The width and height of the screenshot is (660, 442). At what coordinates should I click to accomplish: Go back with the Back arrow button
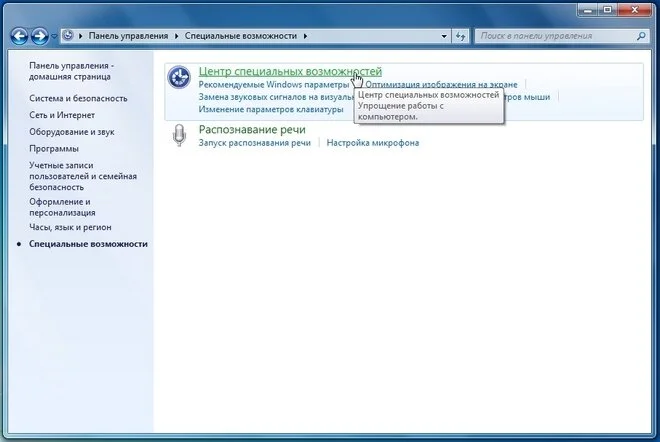click(19, 36)
